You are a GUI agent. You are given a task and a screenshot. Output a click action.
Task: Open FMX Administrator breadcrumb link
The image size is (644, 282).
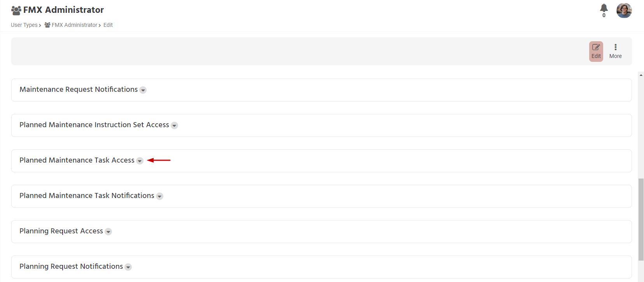(74, 25)
